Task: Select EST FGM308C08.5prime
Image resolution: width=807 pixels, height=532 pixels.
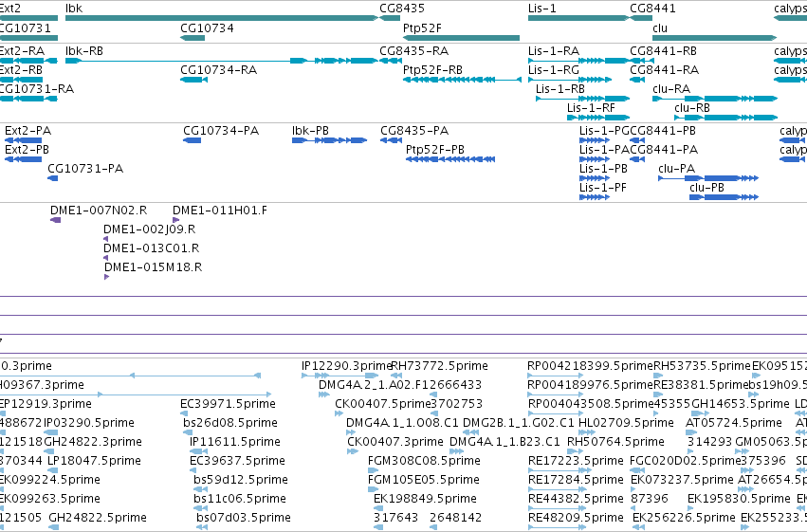Action: pyautogui.click(x=424, y=461)
